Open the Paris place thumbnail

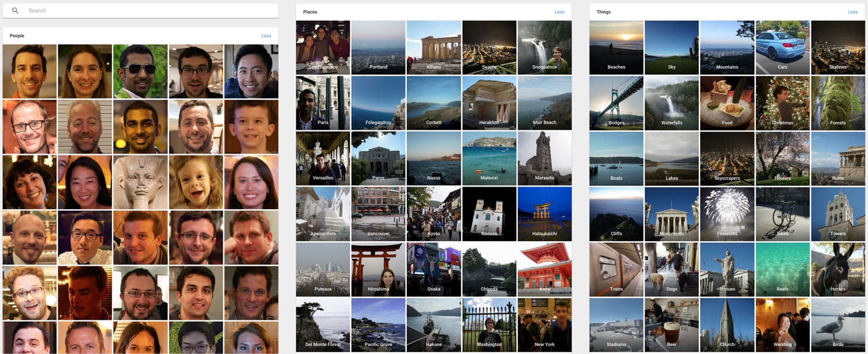pyautogui.click(x=323, y=103)
